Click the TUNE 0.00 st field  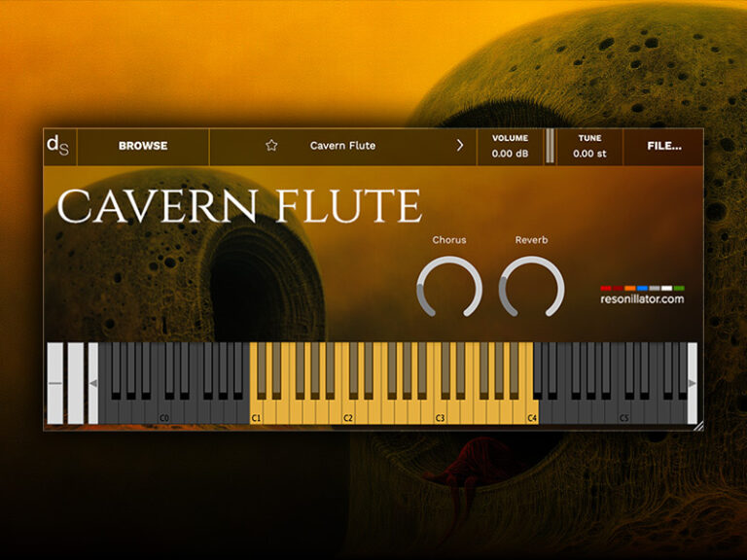click(589, 147)
